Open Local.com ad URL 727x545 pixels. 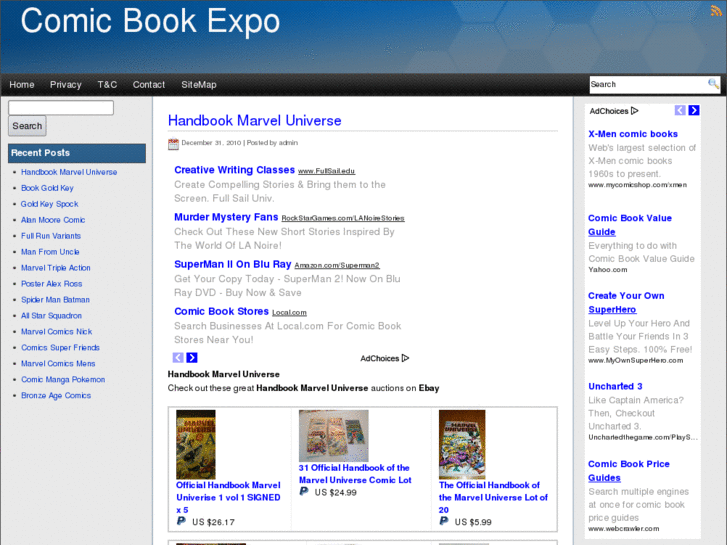coord(289,313)
